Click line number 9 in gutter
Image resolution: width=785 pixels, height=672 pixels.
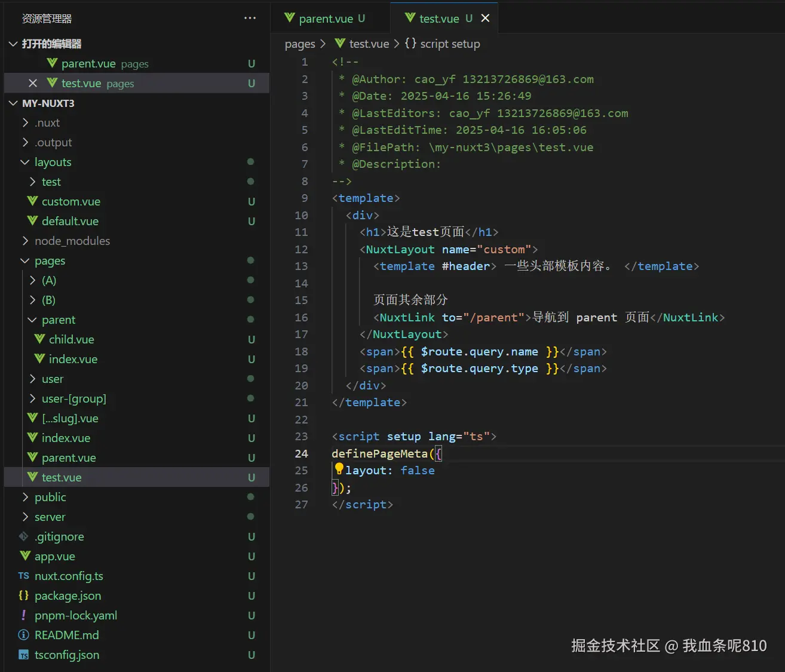click(x=305, y=198)
